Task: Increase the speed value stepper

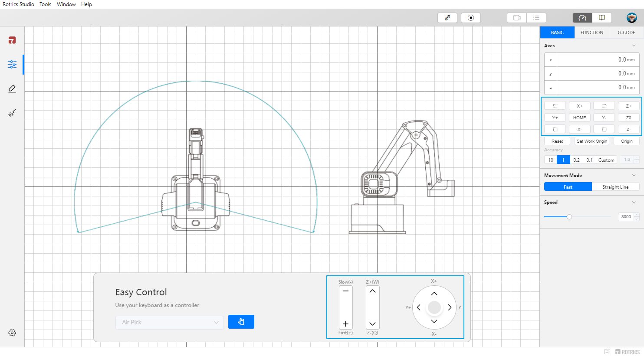Action: [637, 215]
